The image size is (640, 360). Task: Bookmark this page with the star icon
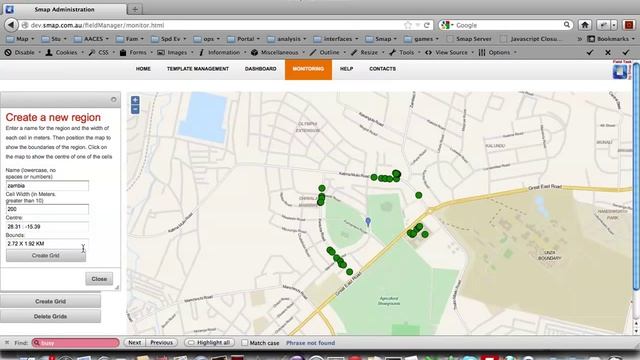click(x=408, y=25)
